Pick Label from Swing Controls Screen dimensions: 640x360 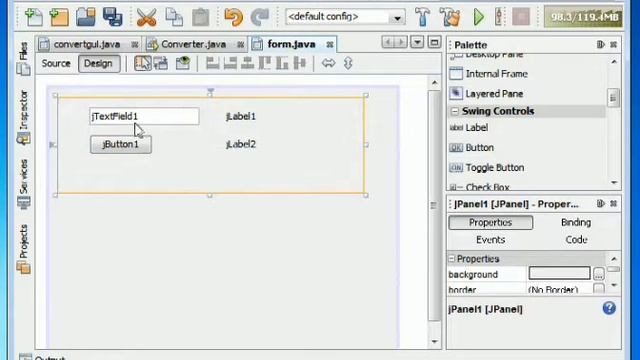[x=476, y=128]
